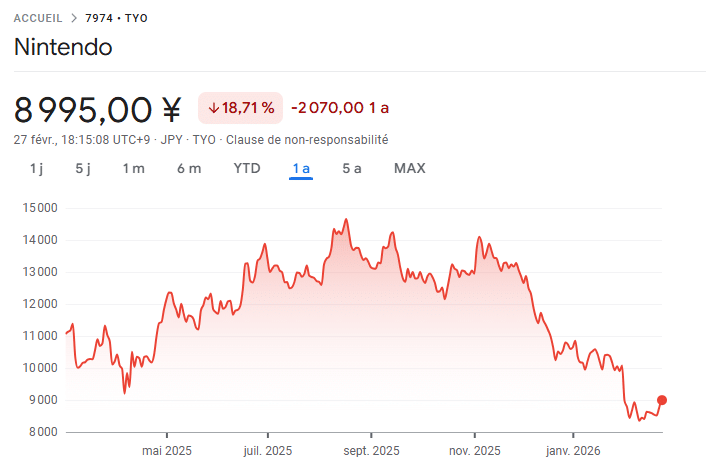
Task: Open the Clause de non-responsabilité link
Action: (307, 140)
